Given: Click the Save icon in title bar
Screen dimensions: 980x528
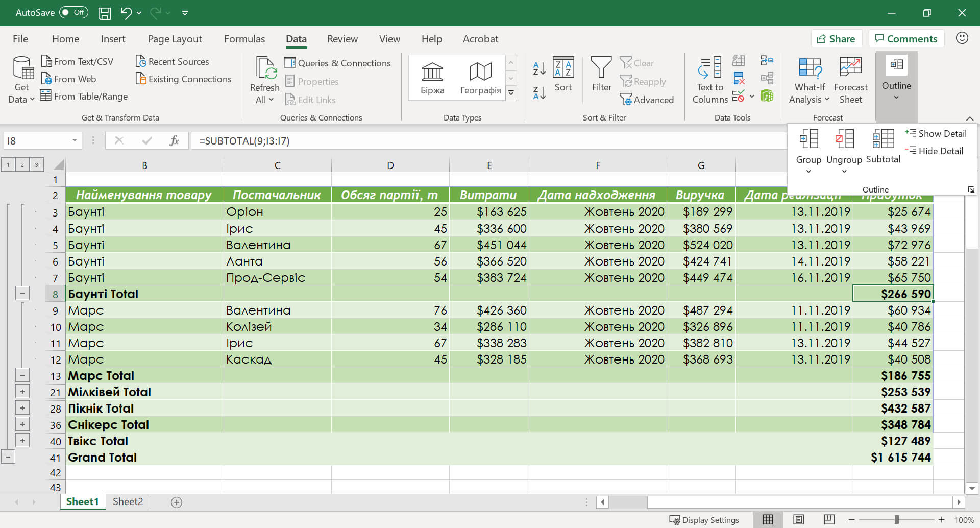Looking at the screenshot, I should pyautogui.click(x=104, y=13).
